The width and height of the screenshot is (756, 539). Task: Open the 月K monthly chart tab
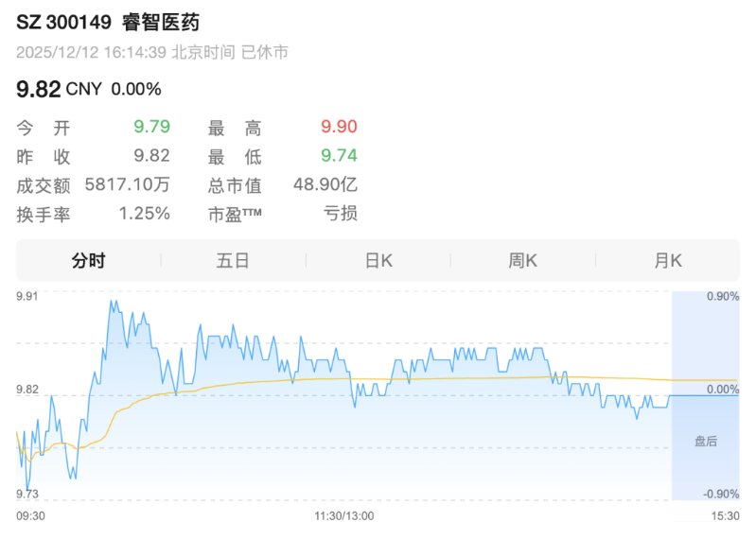668,261
